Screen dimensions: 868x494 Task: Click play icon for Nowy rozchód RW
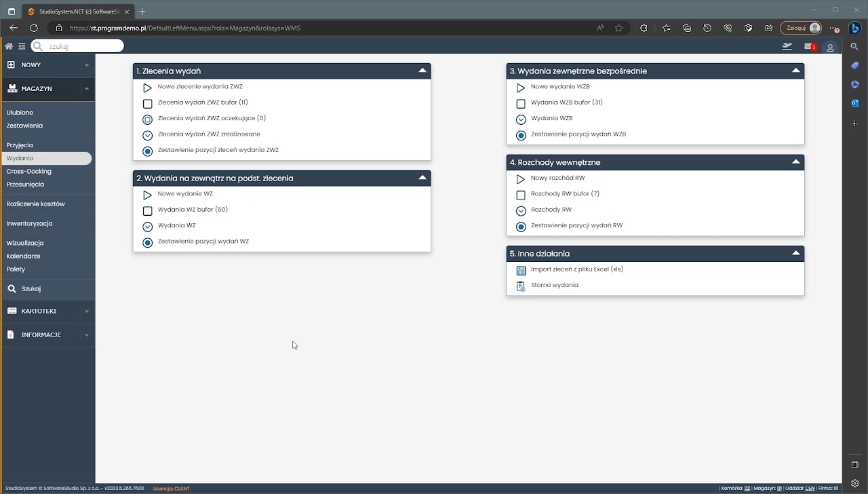pyautogui.click(x=521, y=179)
